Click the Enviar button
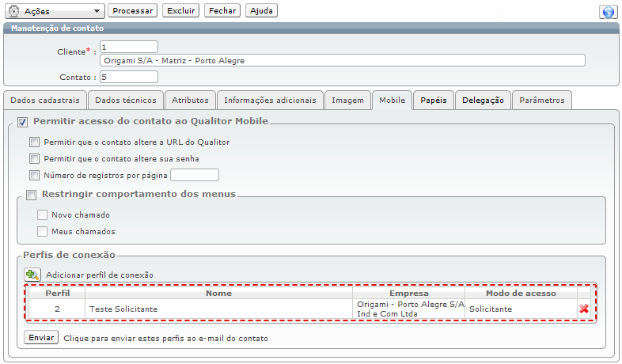622x364 pixels. [41, 338]
